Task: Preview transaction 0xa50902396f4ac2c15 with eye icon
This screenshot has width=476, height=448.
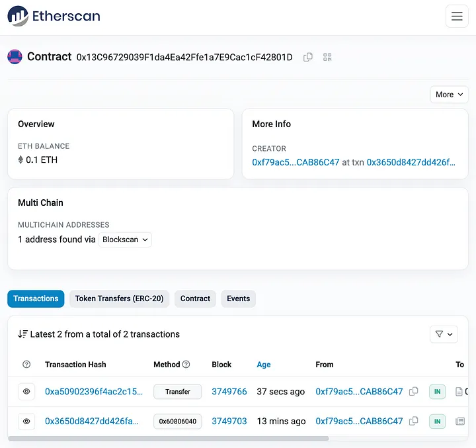Action: click(26, 392)
